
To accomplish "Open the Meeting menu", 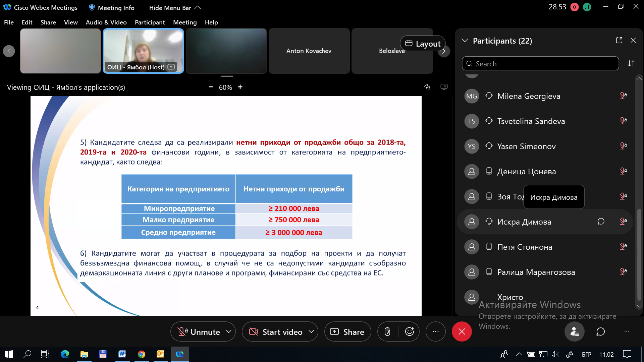I will tap(185, 22).
